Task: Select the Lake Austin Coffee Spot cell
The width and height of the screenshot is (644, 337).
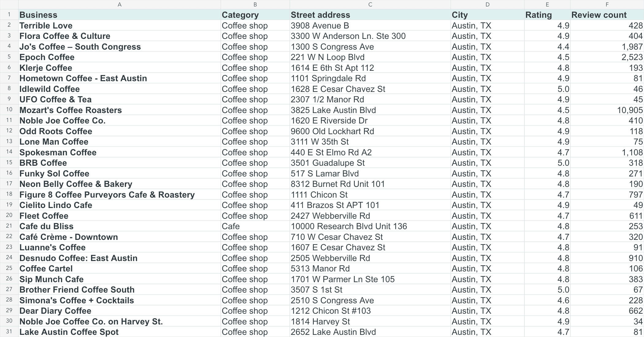Action: tap(120, 332)
